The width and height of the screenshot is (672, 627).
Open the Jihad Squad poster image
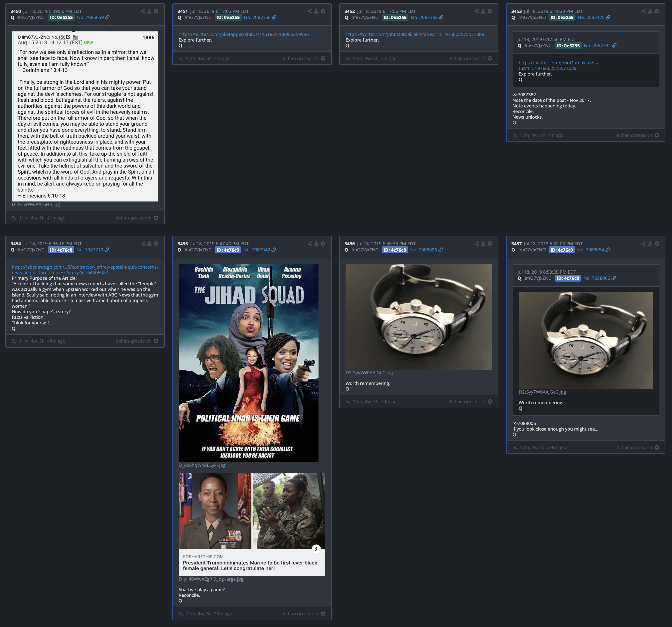point(248,363)
